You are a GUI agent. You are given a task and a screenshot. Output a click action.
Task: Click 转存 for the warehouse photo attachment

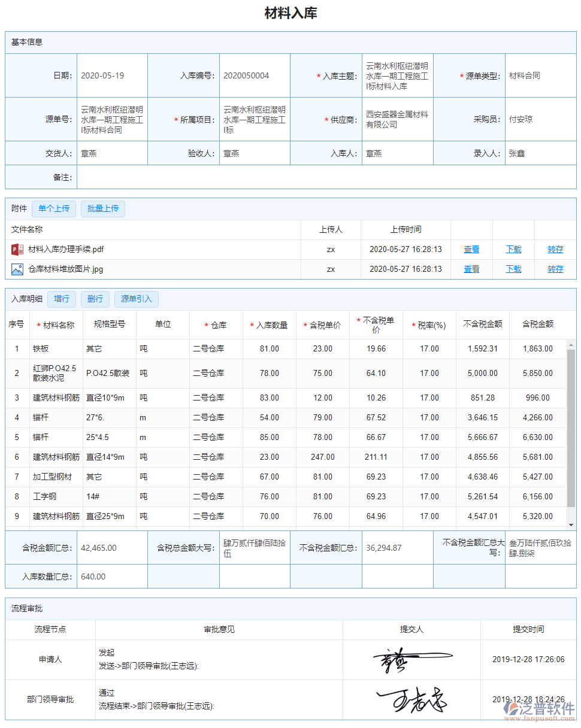[x=555, y=269]
